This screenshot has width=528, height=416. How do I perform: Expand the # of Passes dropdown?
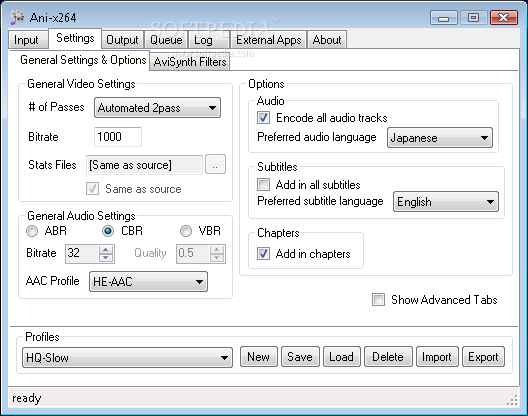click(157, 108)
